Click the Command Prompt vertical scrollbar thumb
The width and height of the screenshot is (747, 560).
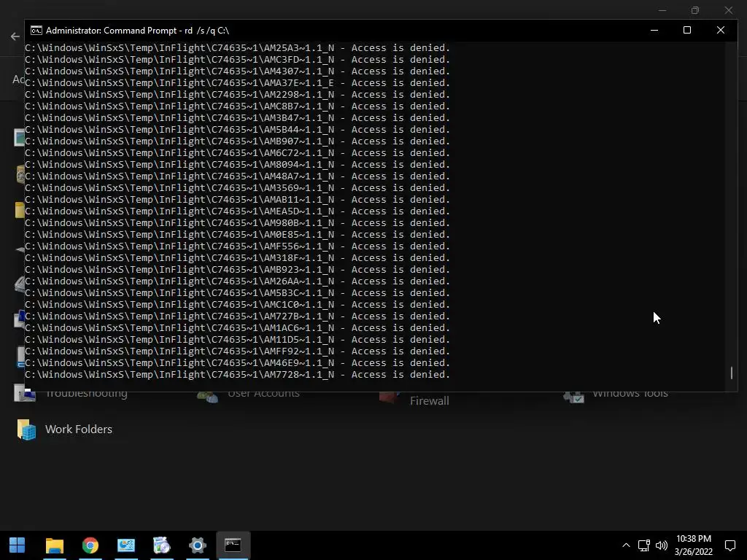(x=731, y=373)
